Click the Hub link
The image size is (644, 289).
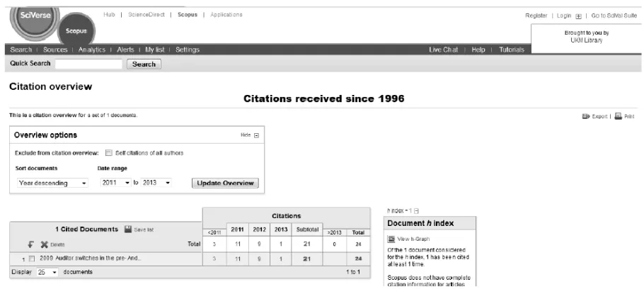109,14
